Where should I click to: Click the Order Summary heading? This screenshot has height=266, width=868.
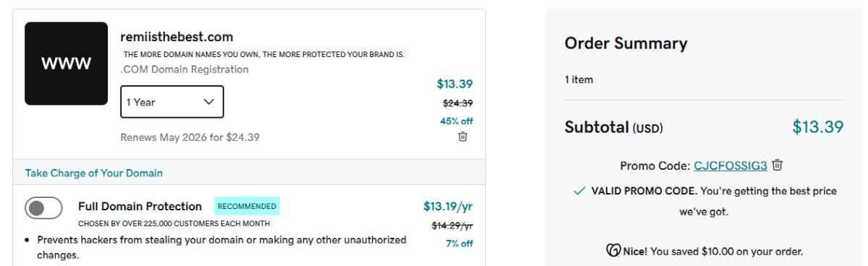tap(626, 43)
